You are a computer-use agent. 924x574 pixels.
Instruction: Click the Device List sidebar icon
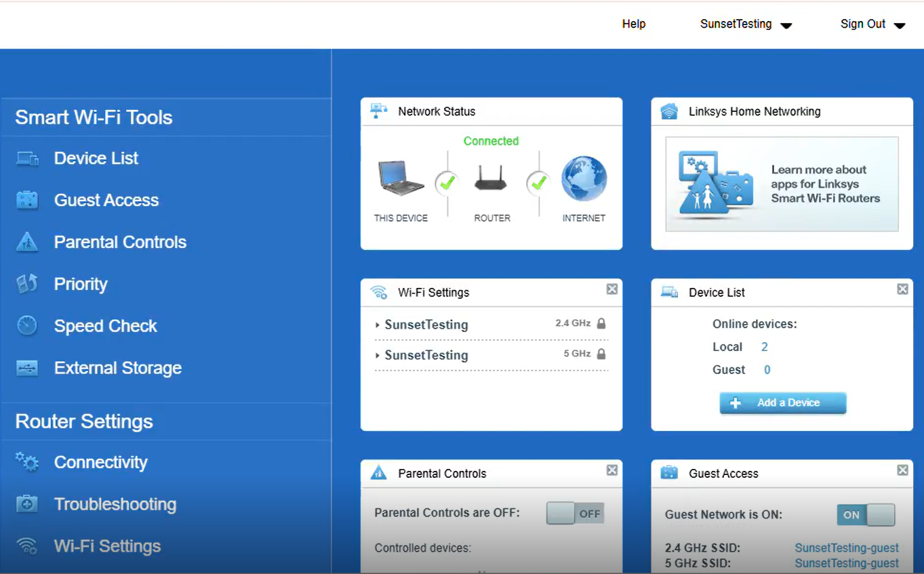(x=27, y=159)
